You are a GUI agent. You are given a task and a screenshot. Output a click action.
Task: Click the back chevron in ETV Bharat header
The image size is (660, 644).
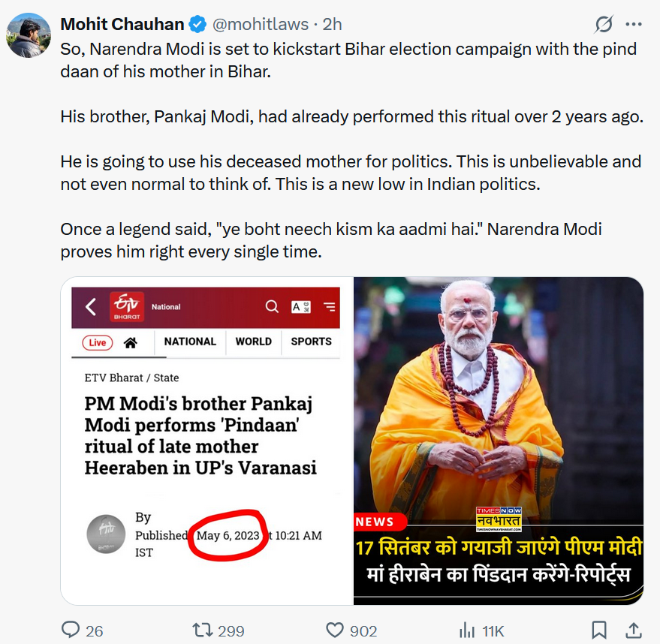pyautogui.click(x=91, y=306)
